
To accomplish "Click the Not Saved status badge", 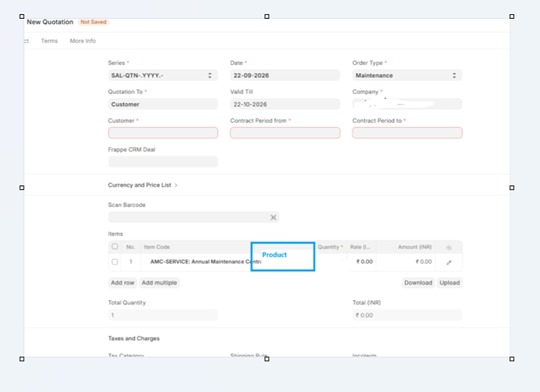I will (93, 22).
